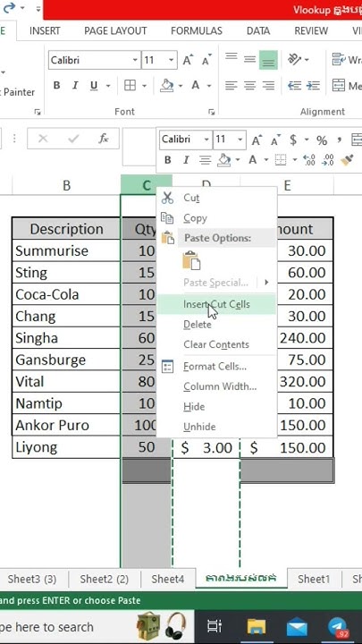Open the ribbon font name Calibri dropdown
This screenshot has height=644, width=362.
point(135,61)
